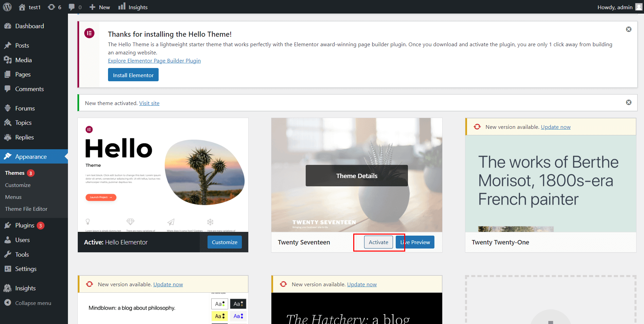This screenshot has width=644, height=324.
Task: Pick a color scheme swatch on Mindblown theme
Action: point(219,304)
